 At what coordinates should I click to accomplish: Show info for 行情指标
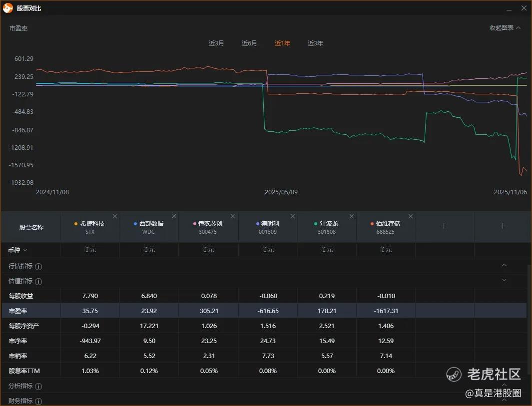38,267
